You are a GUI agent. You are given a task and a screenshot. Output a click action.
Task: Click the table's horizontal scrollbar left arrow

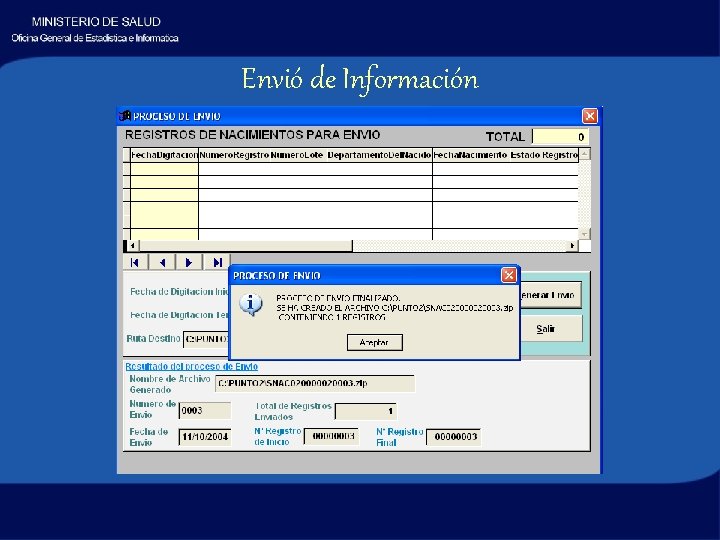click(133, 246)
